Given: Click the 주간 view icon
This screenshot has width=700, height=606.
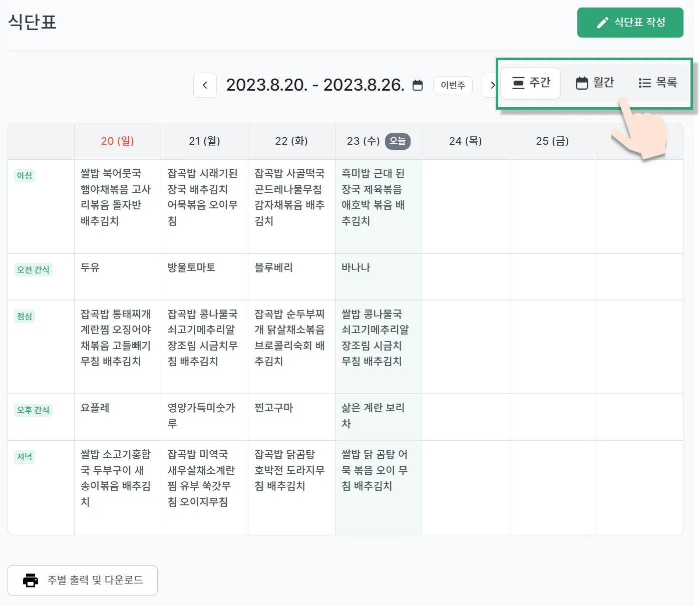Looking at the screenshot, I should coord(518,83).
